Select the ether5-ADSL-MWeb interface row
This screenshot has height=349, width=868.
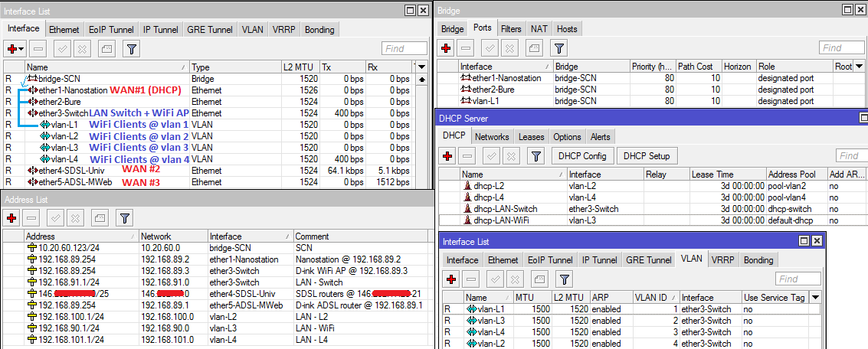click(208, 182)
